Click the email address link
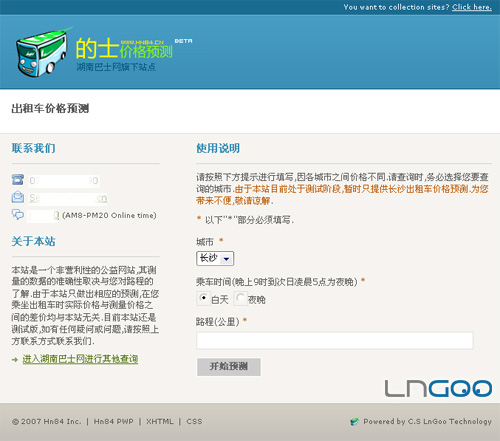 [x=68, y=198]
